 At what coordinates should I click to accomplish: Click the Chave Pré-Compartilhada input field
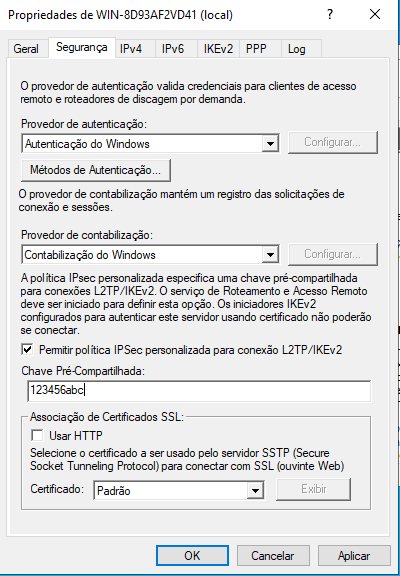pyautogui.click(x=199, y=390)
